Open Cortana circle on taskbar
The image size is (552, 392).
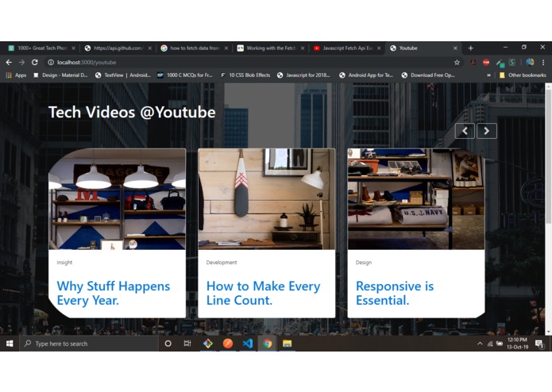coord(168,344)
